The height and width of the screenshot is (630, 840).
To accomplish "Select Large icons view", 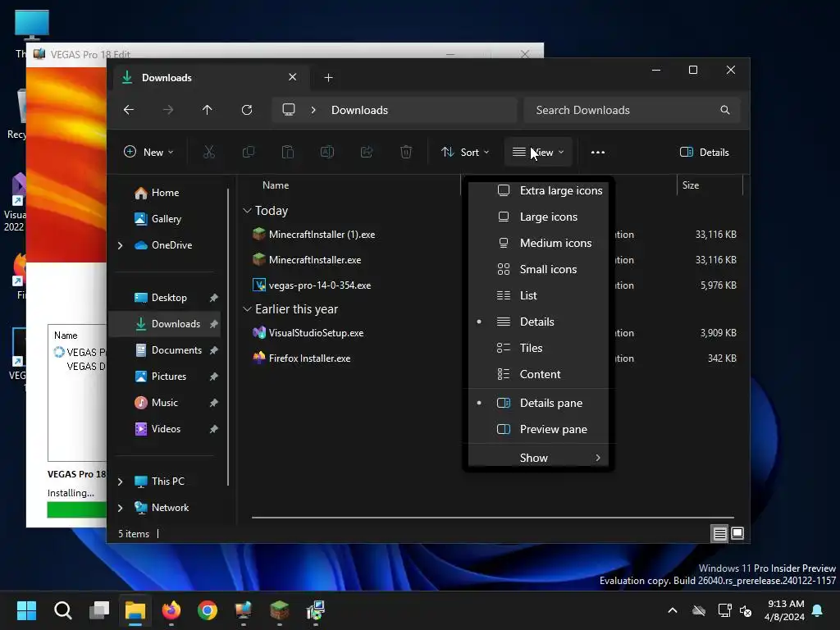I will (538, 217).
